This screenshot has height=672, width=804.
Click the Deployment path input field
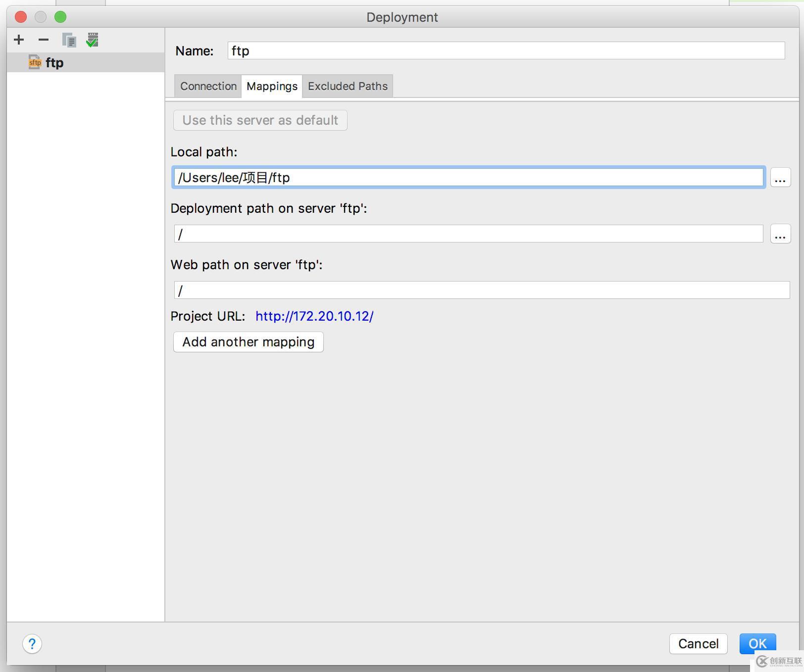[x=468, y=234]
